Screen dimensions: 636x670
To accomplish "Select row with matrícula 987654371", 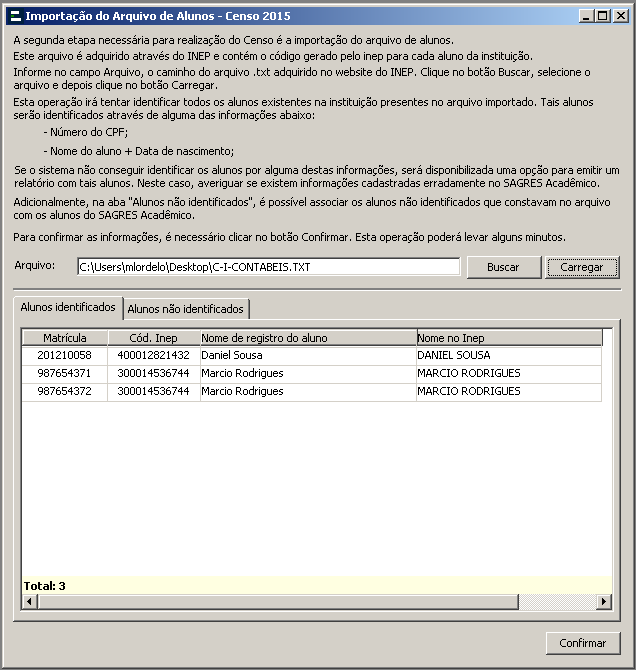I will pos(64,373).
